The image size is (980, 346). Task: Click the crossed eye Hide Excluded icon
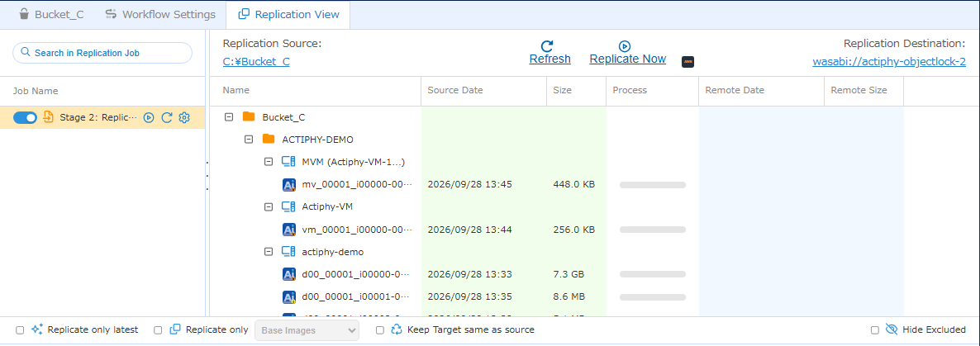coord(892,329)
